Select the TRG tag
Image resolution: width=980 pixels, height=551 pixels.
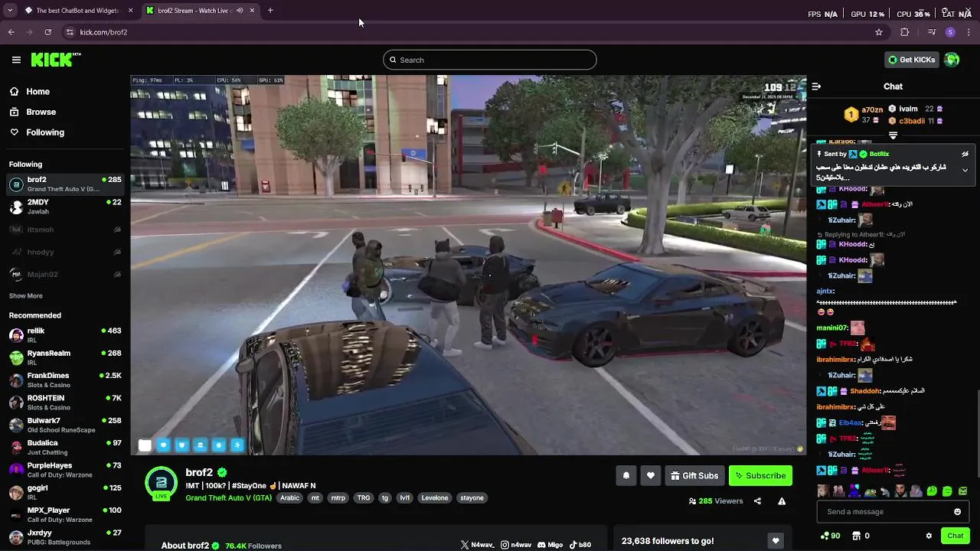(x=364, y=498)
